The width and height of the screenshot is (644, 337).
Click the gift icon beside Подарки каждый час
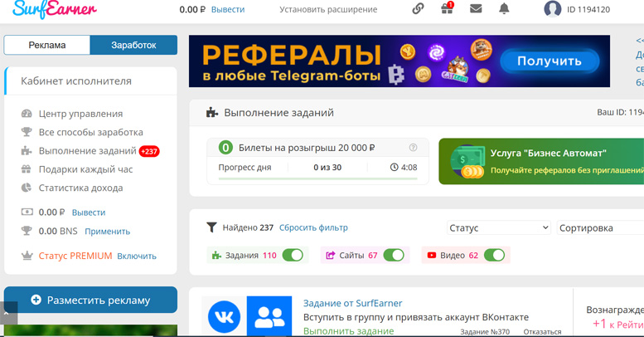tap(27, 169)
